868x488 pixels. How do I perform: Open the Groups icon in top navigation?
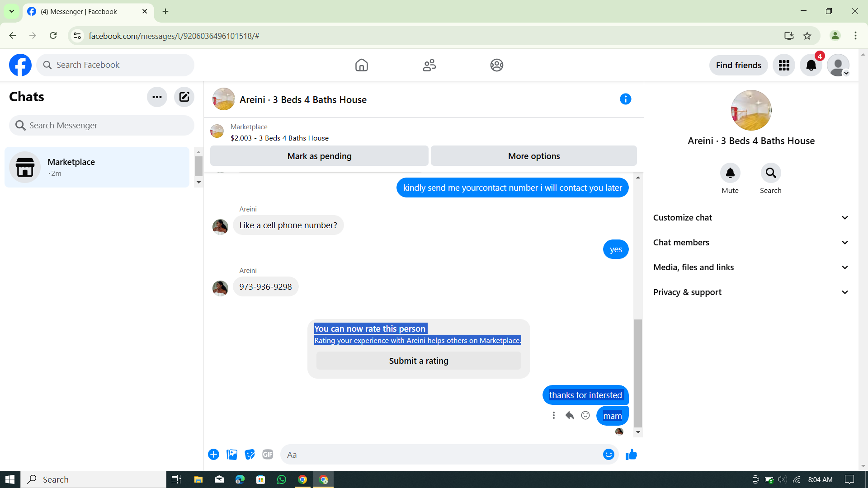(x=497, y=65)
